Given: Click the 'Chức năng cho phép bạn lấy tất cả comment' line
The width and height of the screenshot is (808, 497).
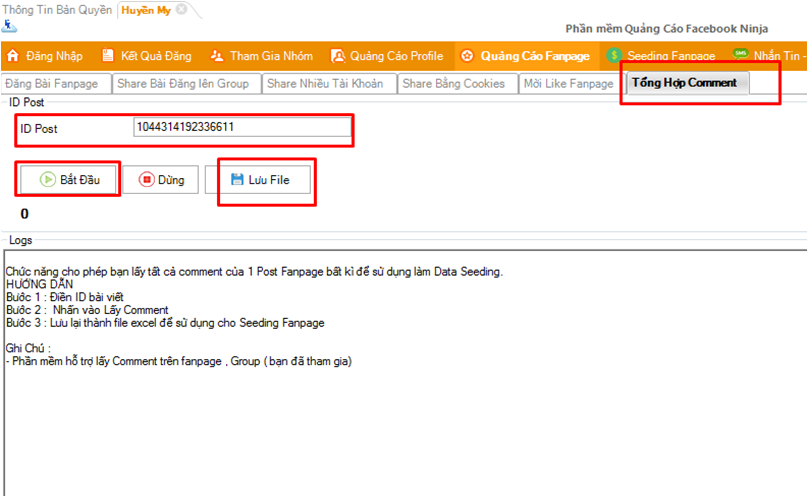Looking at the screenshot, I should pos(254,272).
